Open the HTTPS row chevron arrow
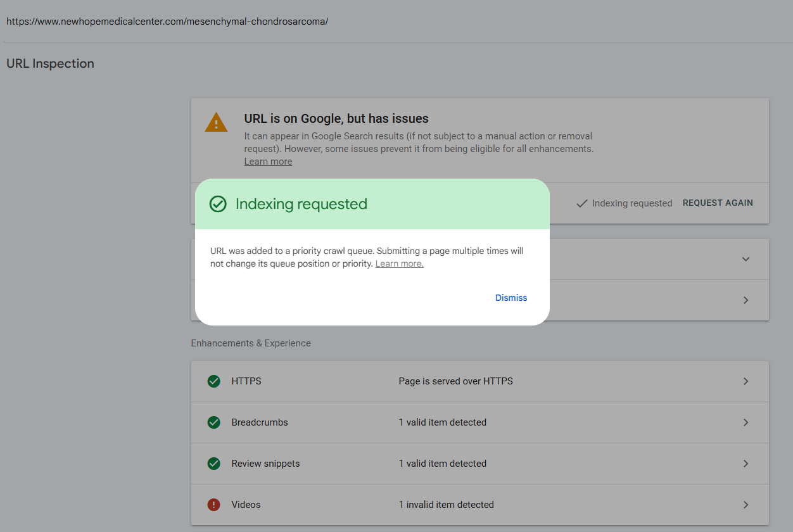The image size is (793, 532). coord(745,381)
